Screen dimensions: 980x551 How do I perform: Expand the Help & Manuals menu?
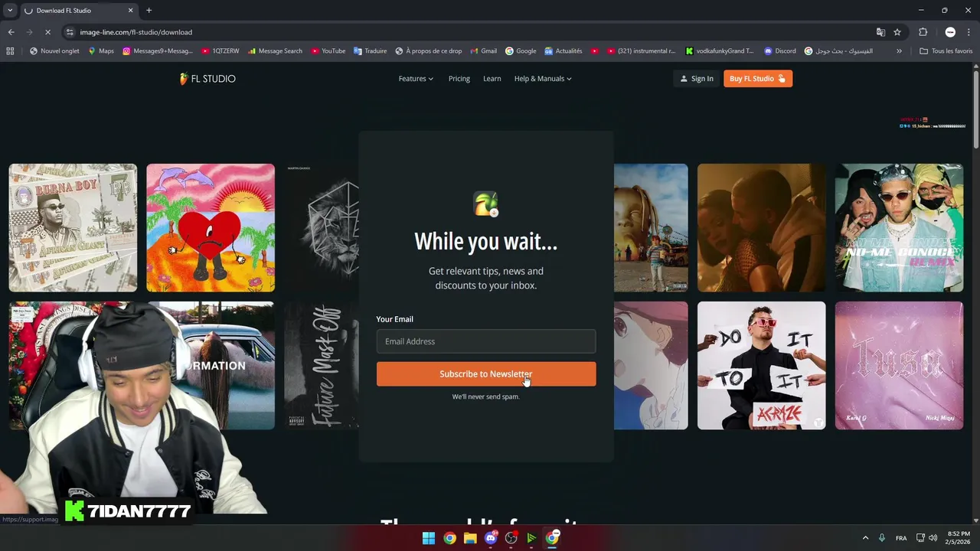pos(543,78)
